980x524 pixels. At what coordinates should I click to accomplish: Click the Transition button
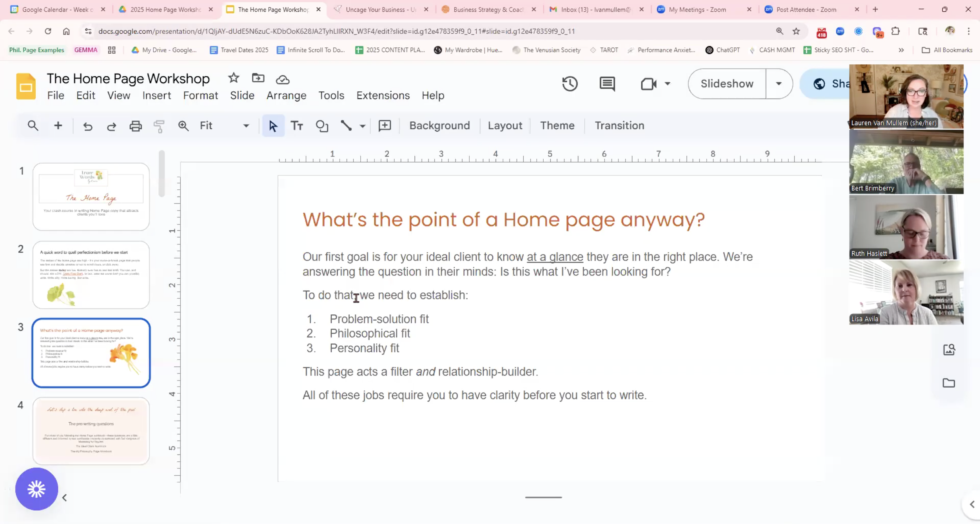[619, 126]
